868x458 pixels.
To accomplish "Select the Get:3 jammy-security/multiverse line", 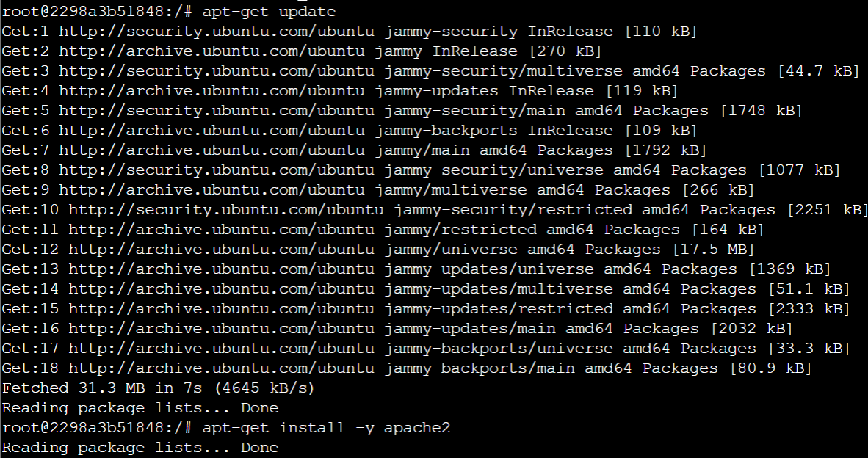I will click(430, 71).
